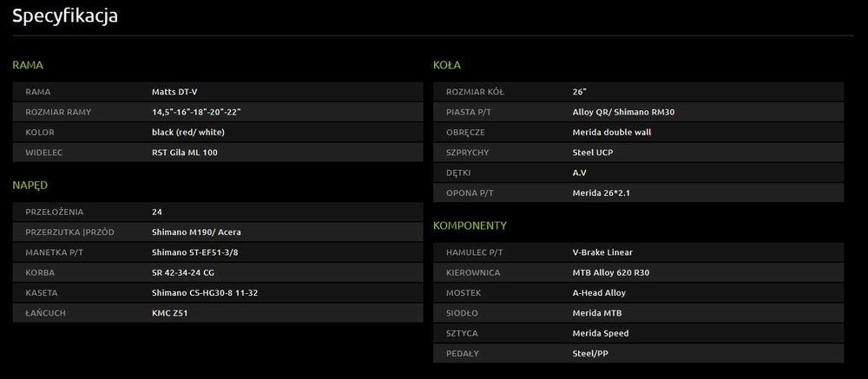Select the 'KOMPONENTY' section heading
Screen dimensions: 868x379
pyautogui.click(x=470, y=225)
